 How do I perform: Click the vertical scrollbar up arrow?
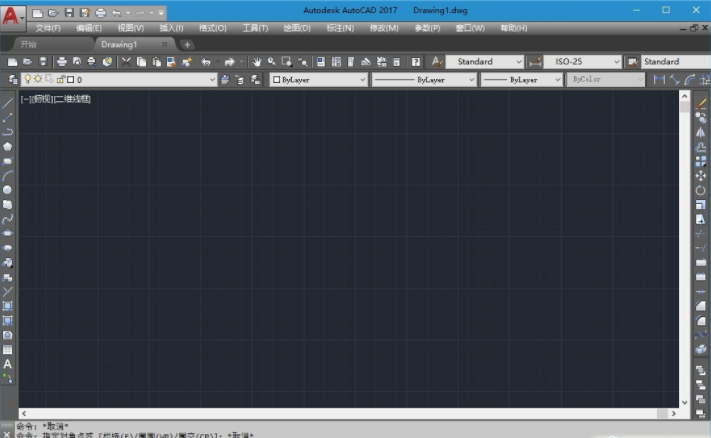pos(684,96)
